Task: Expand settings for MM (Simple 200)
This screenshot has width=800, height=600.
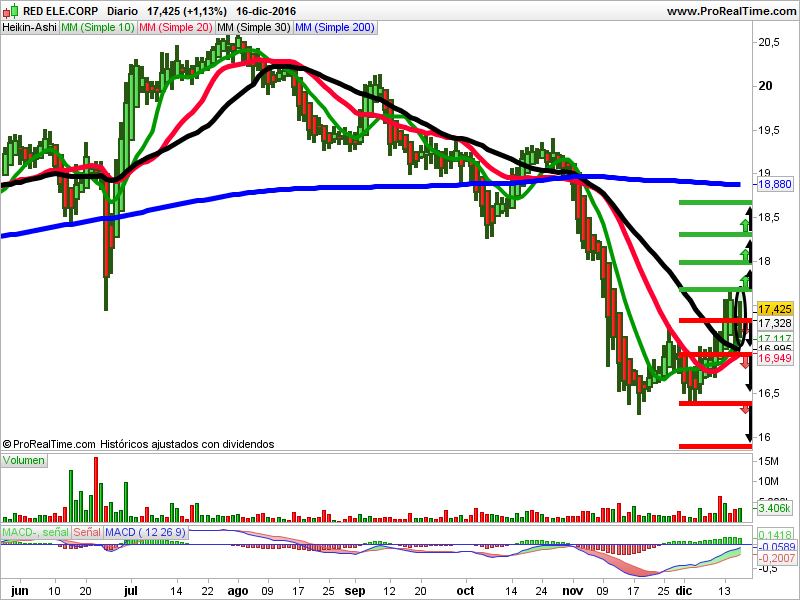Action: [x=332, y=27]
